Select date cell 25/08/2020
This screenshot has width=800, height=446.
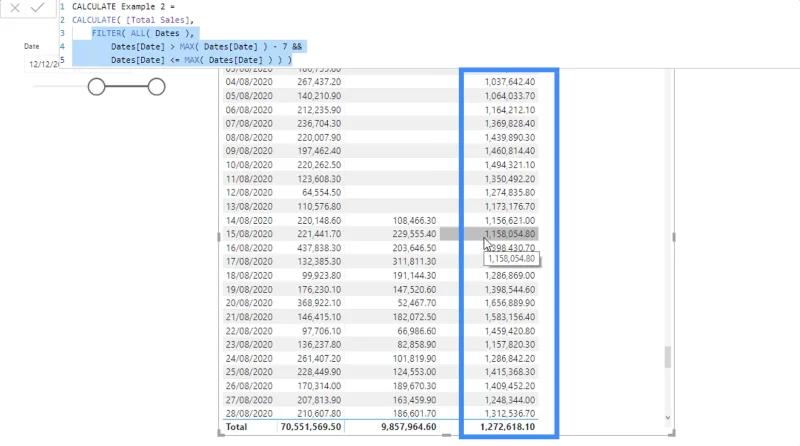(249, 372)
